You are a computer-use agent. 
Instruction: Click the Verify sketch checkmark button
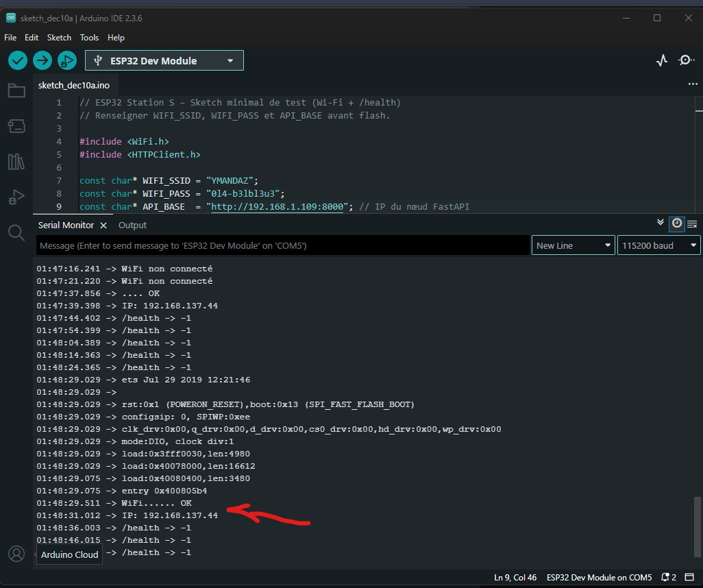click(17, 60)
